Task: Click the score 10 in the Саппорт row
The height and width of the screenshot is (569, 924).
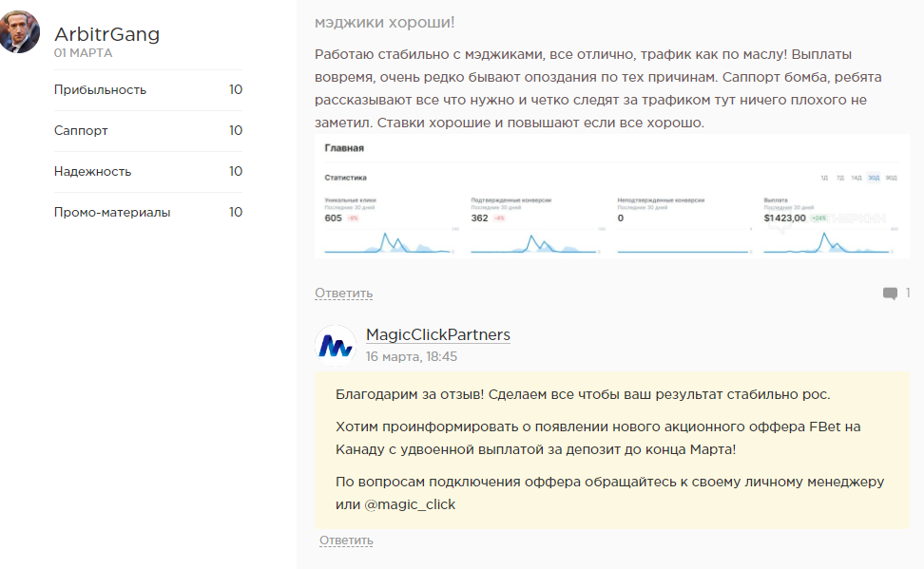Action: point(236,130)
